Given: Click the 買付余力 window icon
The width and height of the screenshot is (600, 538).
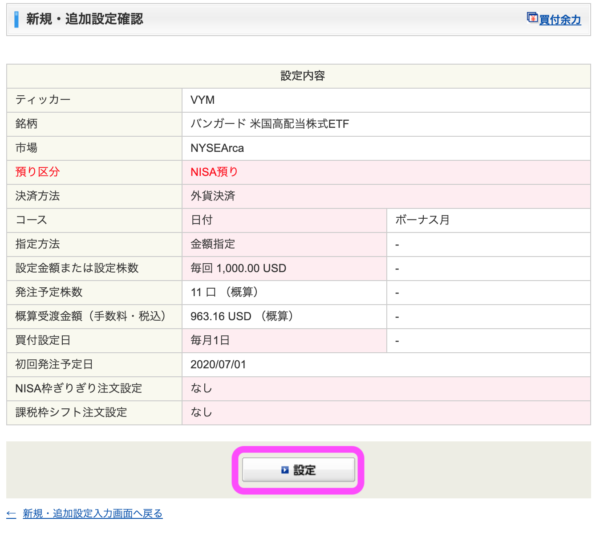Looking at the screenshot, I should click(x=532, y=18).
